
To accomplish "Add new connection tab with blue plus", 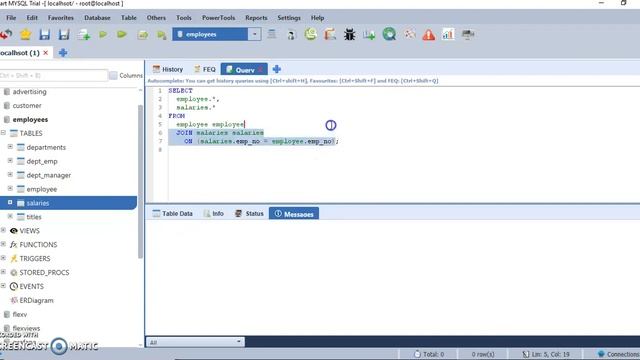I will [x=63, y=53].
